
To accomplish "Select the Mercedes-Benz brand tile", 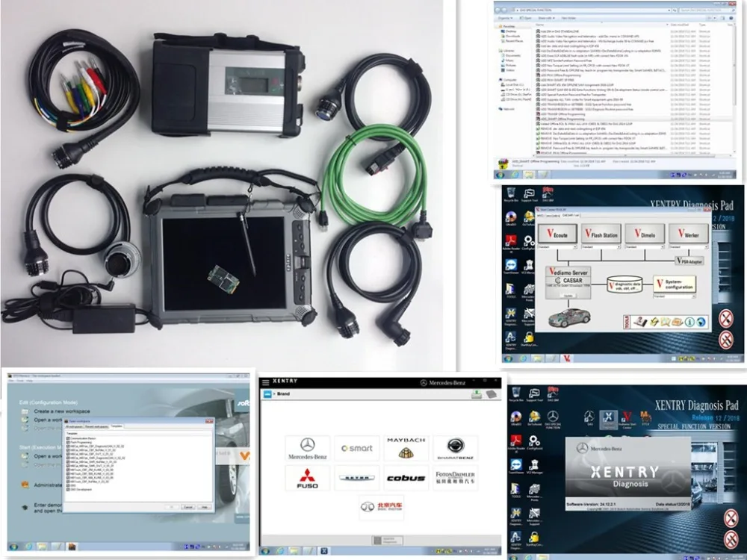I will [307, 449].
